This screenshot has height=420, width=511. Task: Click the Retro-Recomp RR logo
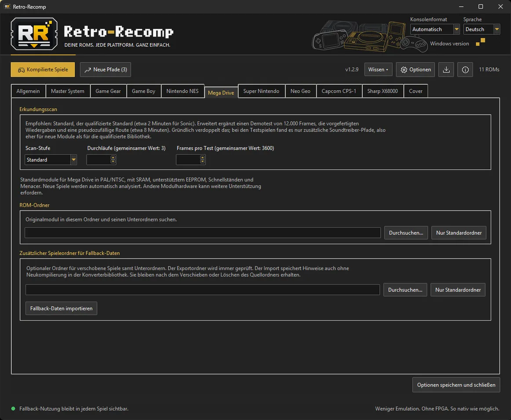pyautogui.click(x=34, y=33)
